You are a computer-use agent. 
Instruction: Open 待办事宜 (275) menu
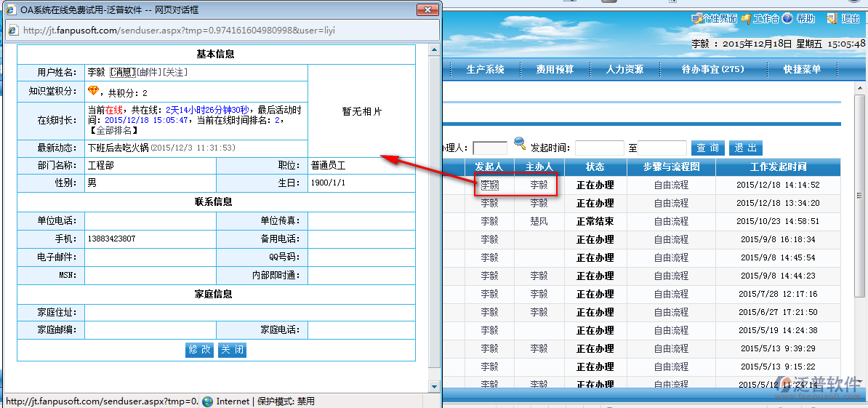[712, 70]
